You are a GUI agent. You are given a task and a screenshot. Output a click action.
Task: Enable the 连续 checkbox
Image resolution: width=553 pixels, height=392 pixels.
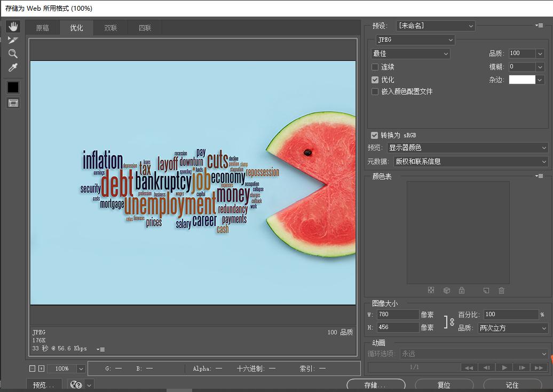pyautogui.click(x=375, y=67)
